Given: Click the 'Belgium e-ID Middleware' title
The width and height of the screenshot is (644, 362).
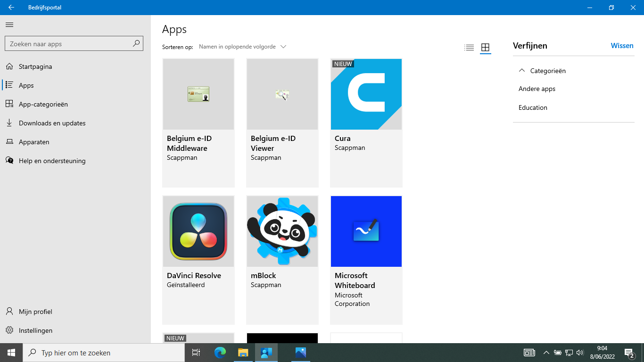Looking at the screenshot, I should 189,143.
